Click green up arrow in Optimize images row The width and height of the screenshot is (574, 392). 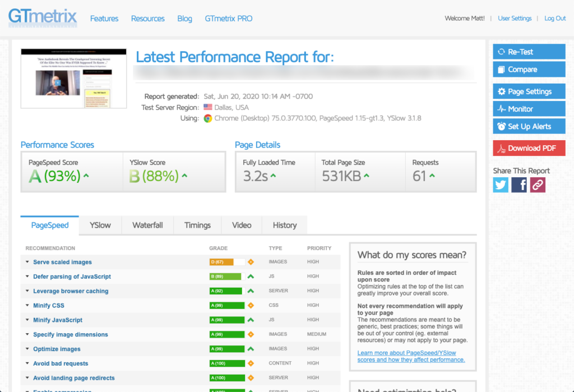click(x=251, y=349)
